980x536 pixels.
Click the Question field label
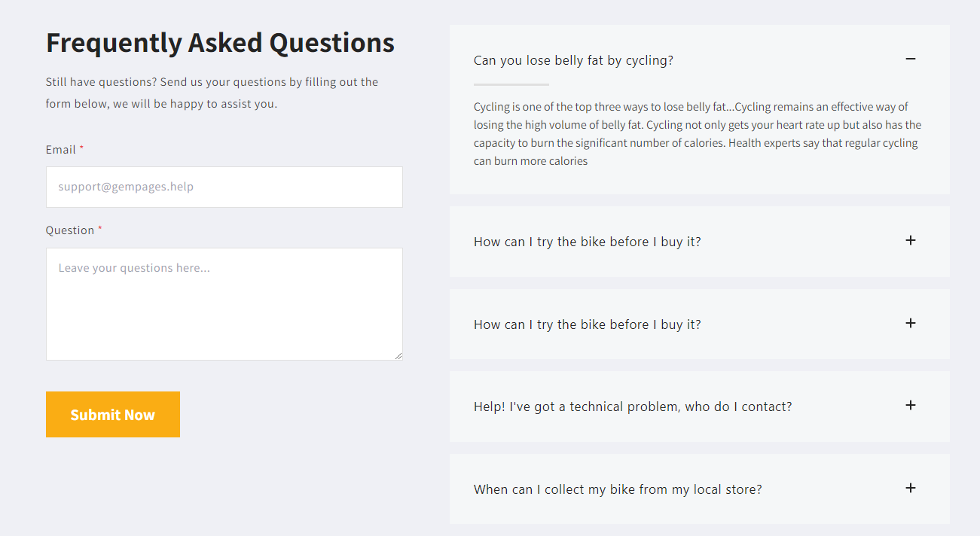point(69,230)
